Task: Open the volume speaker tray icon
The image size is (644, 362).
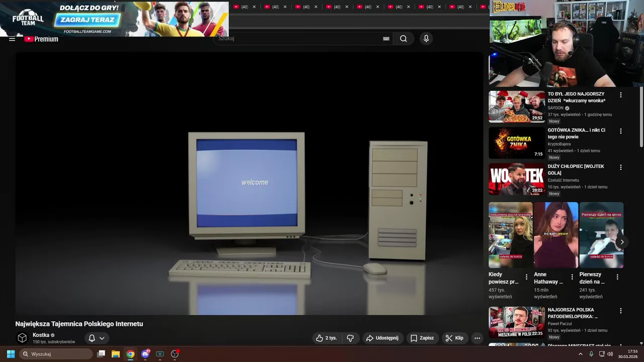Action: click(610, 354)
